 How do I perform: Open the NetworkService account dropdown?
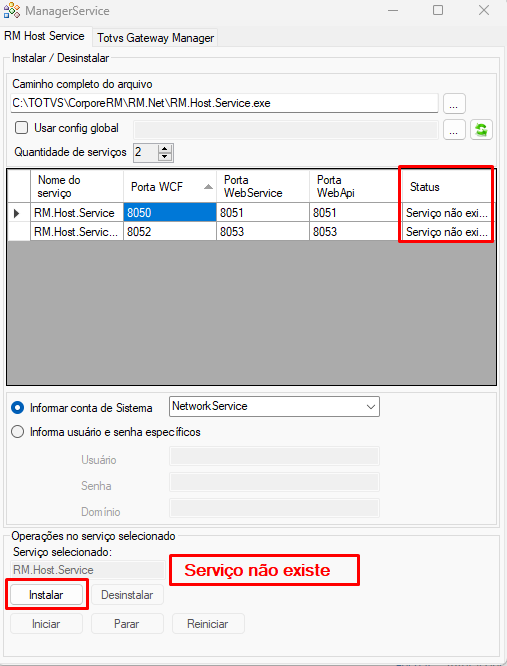[274, 406]
